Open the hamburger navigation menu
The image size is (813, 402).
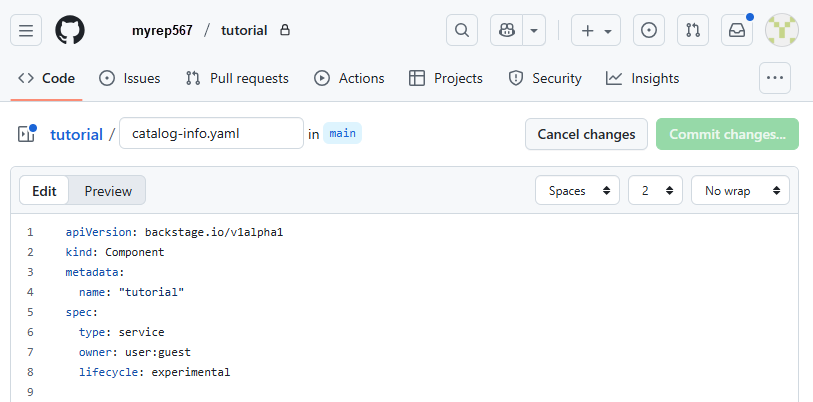click(x=26, y=30)
